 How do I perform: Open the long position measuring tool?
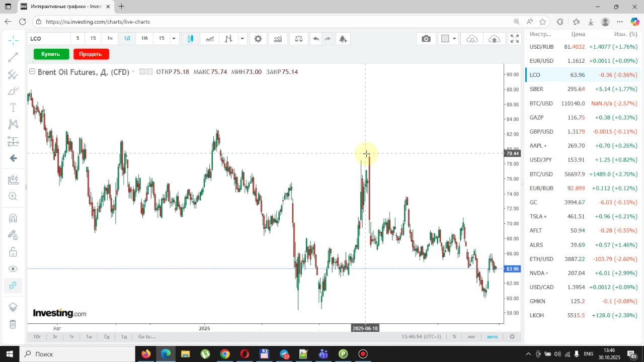[13, 179]
